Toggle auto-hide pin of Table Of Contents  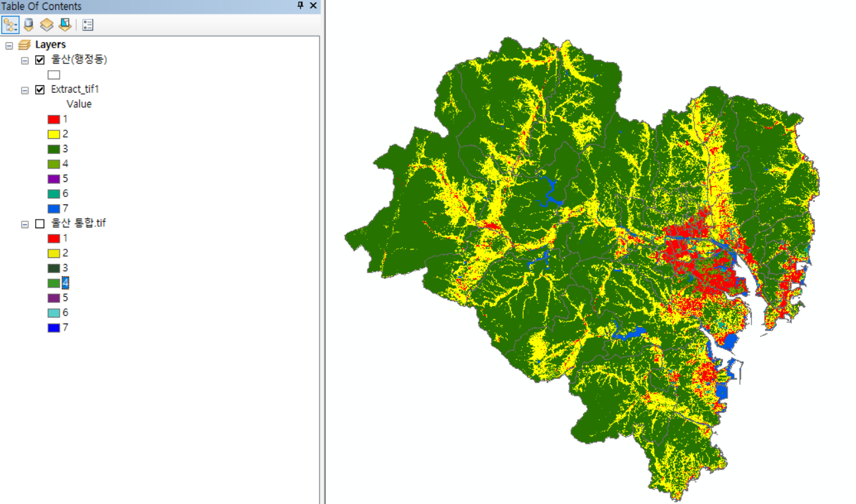pos(300,5)
